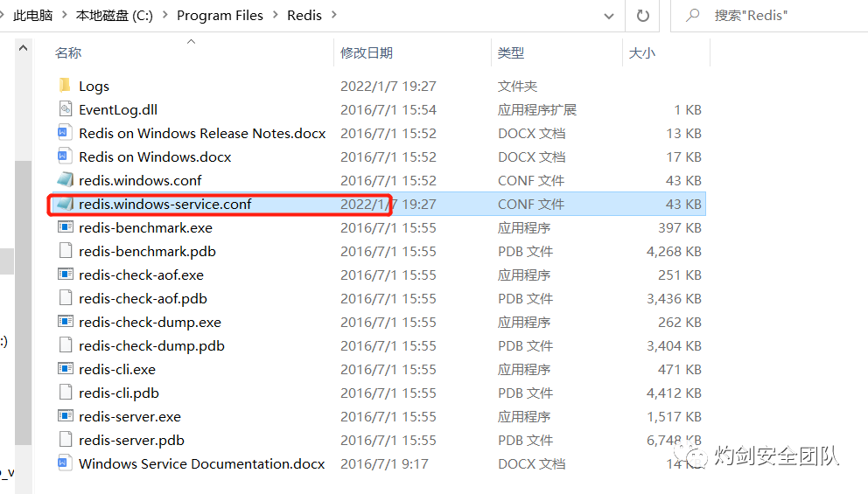Click the redis-cli.pdb file icon
Viewport: 868px width, 494px height.
pos(66,393)
